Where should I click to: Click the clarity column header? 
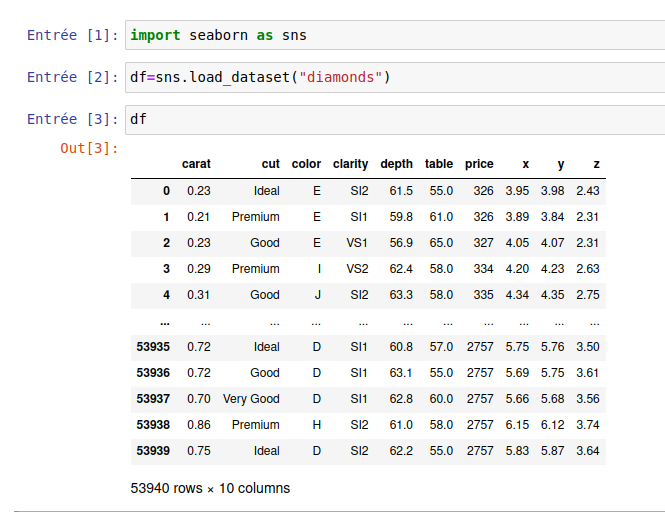pyautogui.click(x=350, y=164)
